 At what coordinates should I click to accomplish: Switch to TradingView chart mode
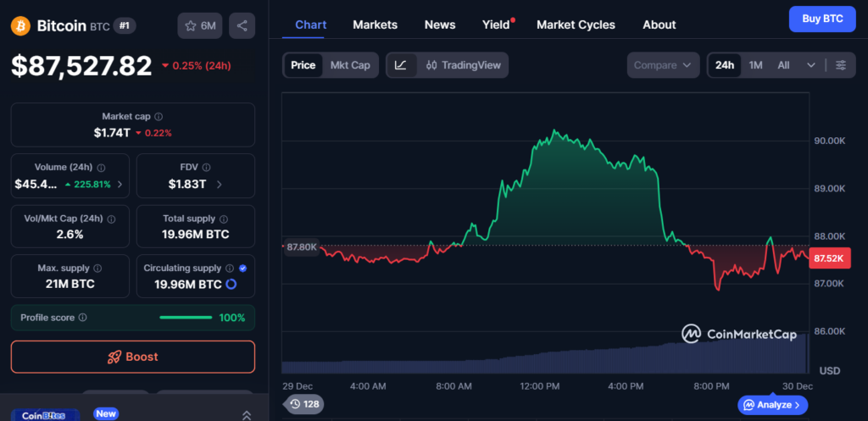pyautogui.click(x=463, y=65)
